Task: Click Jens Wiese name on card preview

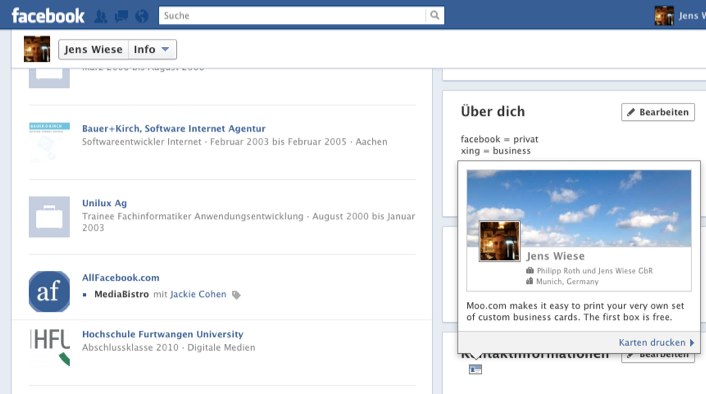Action: click(x=556, y=256)
